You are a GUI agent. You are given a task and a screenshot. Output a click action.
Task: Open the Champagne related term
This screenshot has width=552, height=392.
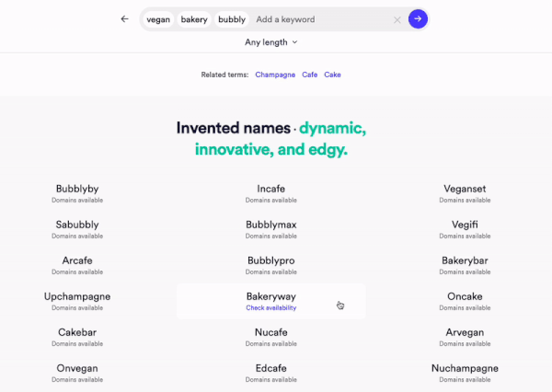[275, 75]
